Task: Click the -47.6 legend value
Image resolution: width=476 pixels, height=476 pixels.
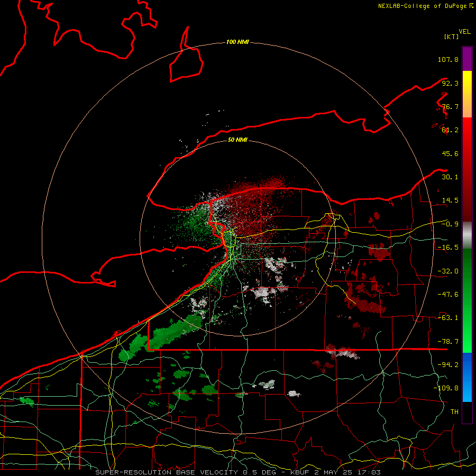Action: pos(448,295)
